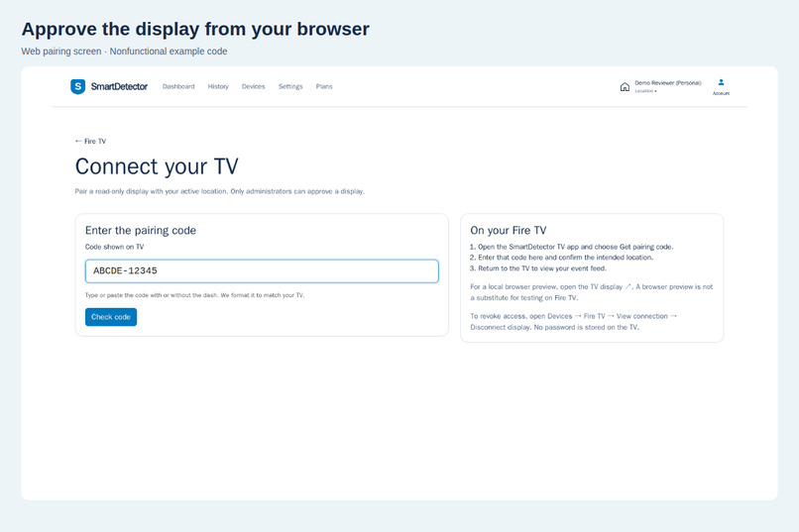Click the 'Approve the display from your browser' title
The width and height of the screenshot is (799, 532).
point(195,29)
